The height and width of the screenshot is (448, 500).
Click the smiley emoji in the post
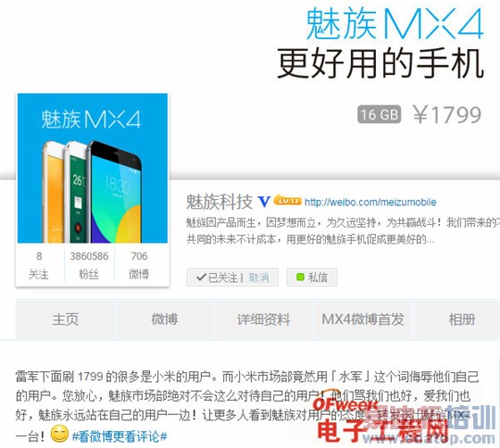tap(60, 434)
